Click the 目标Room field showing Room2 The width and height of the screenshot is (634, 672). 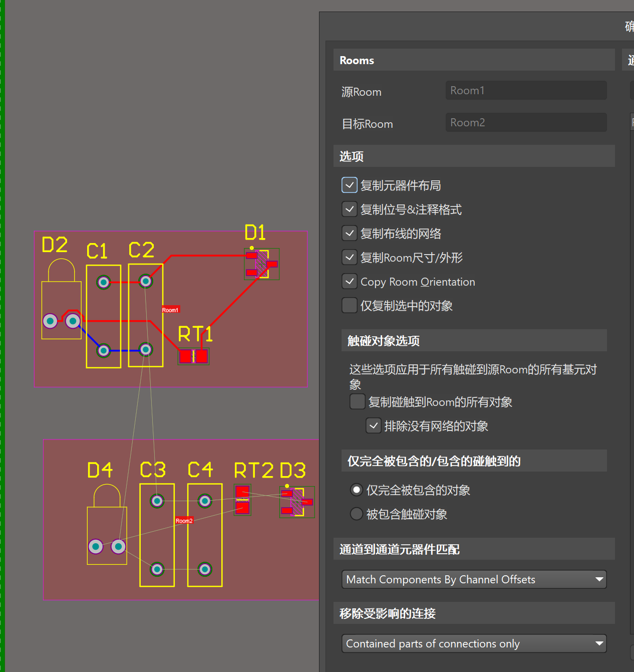point(526,123)
